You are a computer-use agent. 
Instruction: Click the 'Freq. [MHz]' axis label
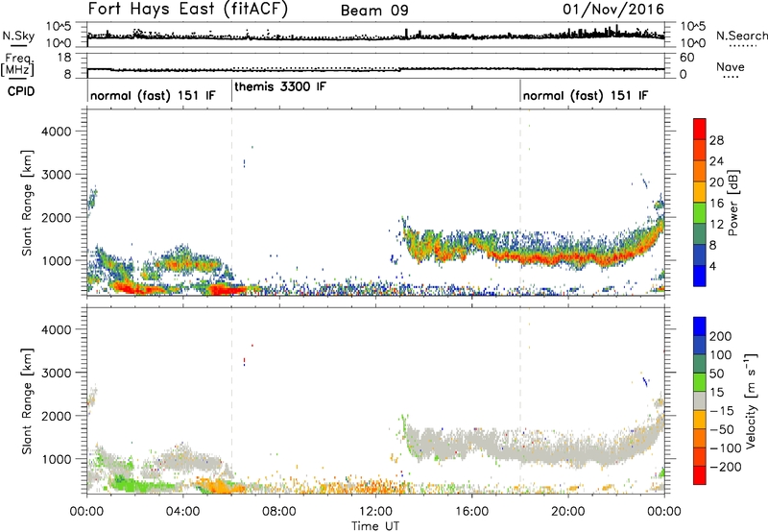pos(18,65)
